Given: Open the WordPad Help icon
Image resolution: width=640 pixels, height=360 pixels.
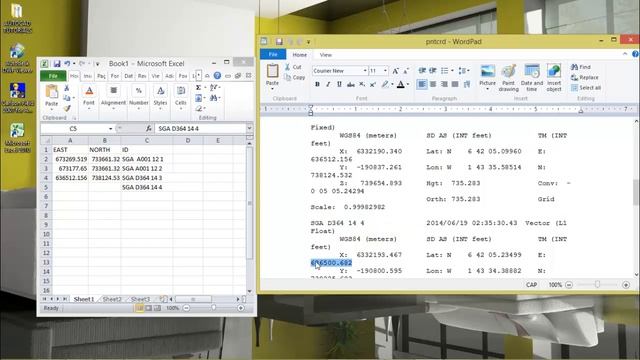Looking at the screenshot, I should pos(635,54).
